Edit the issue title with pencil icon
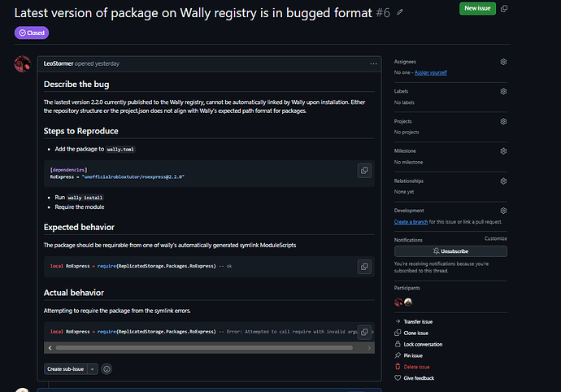 (x=400, y=12)
